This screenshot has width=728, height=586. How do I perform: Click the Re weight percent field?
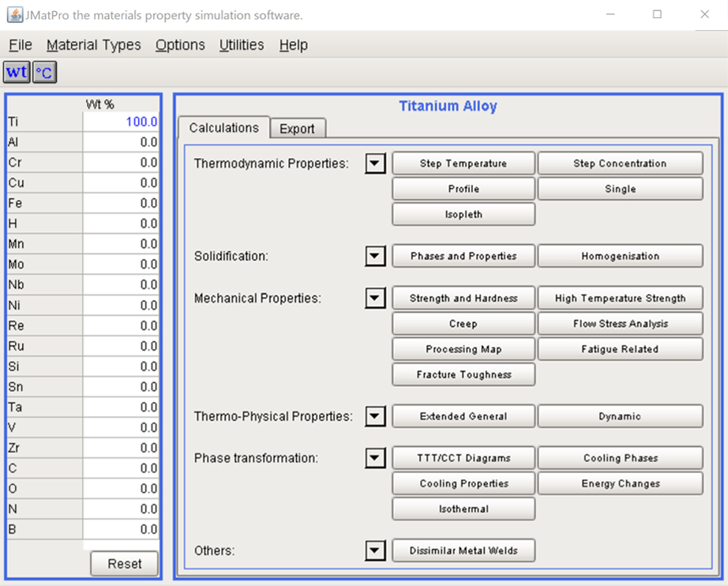[x=121, y=325]
